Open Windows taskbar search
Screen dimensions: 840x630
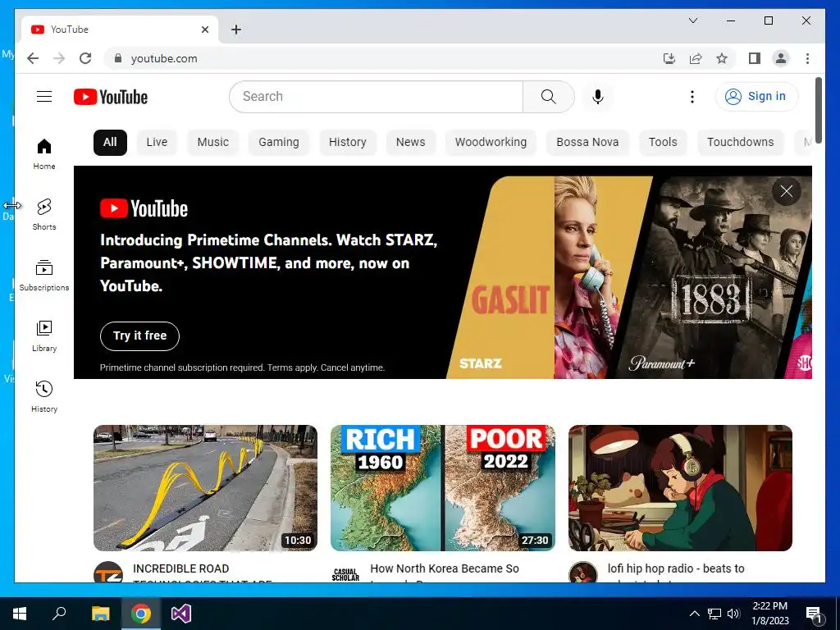pos(60,614)
